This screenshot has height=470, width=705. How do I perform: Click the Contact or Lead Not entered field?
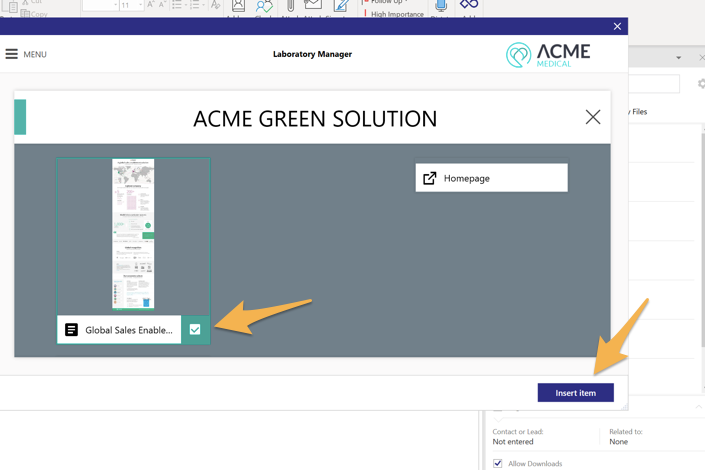[x=518, y=437]
